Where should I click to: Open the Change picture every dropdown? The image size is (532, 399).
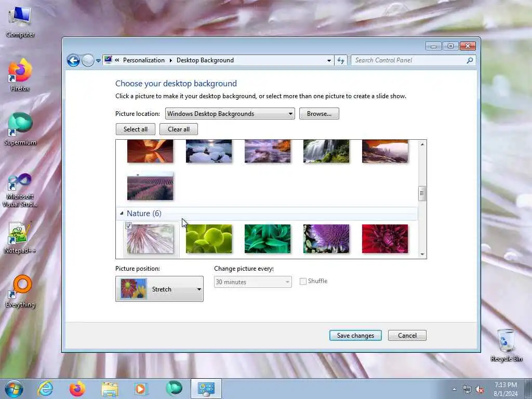click(253, 282)
